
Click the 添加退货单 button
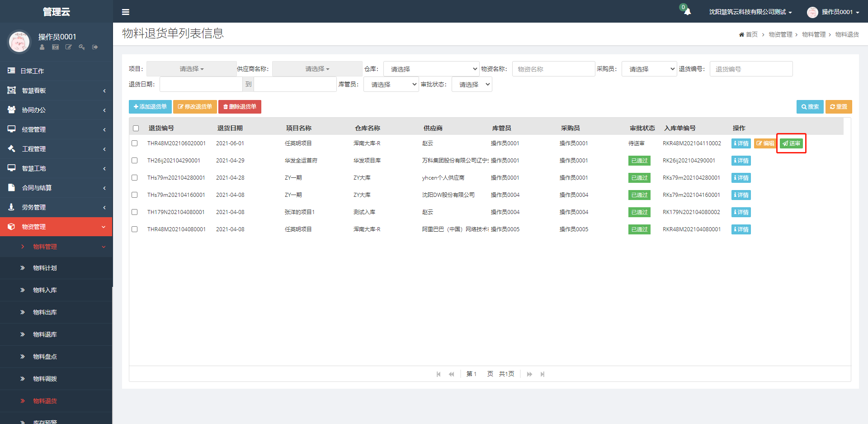[150, 107]
